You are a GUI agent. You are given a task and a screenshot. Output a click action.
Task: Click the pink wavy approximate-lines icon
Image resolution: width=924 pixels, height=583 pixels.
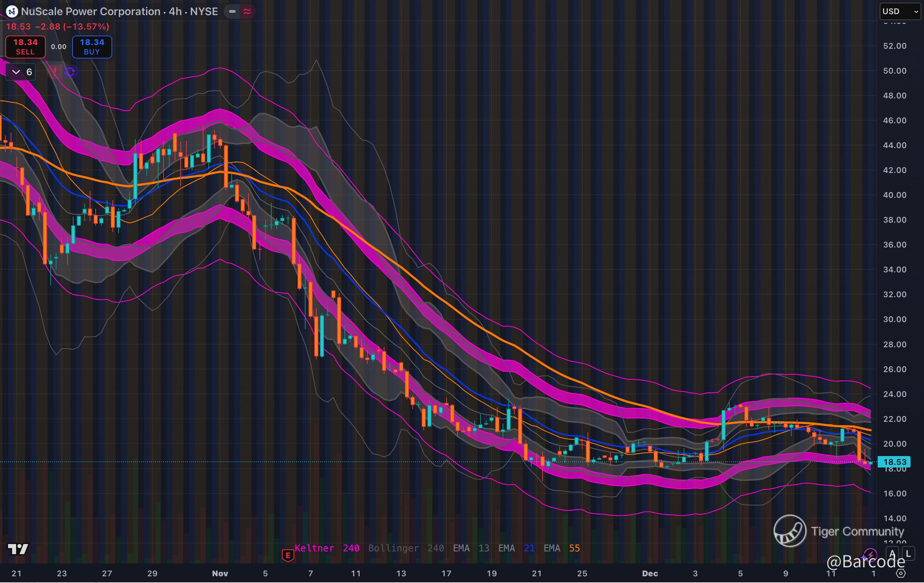247,11
